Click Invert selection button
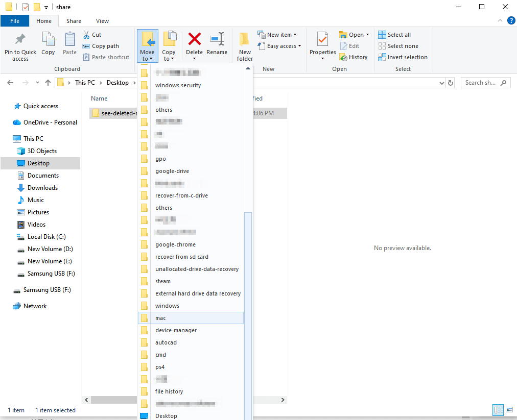The height and width of the screenshot is (420, 517). point(403,57)
